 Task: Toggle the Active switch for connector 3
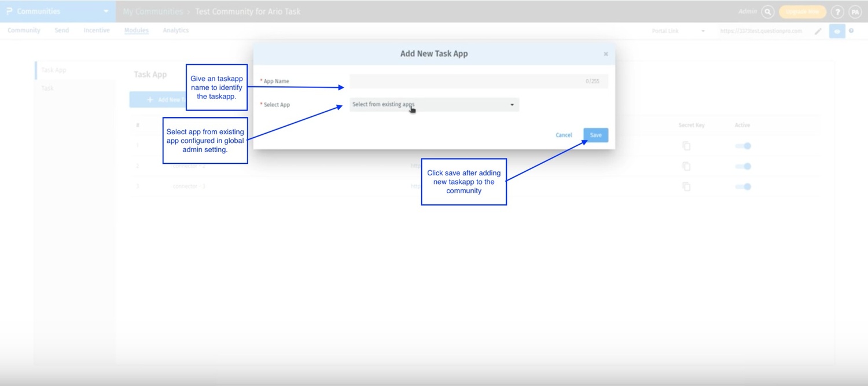tap(743, 186)
